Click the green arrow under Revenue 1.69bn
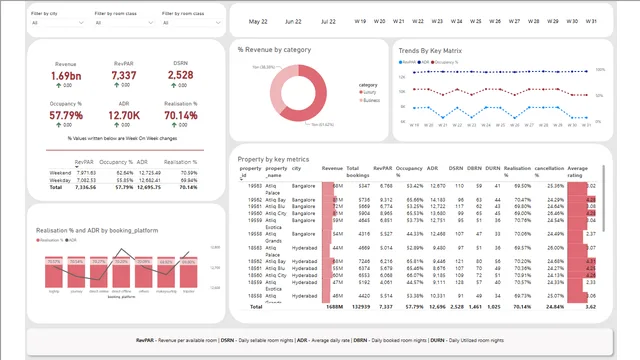The height and width of the screenshot is (360, 640). pyautogui.click(x=58, y=85)
